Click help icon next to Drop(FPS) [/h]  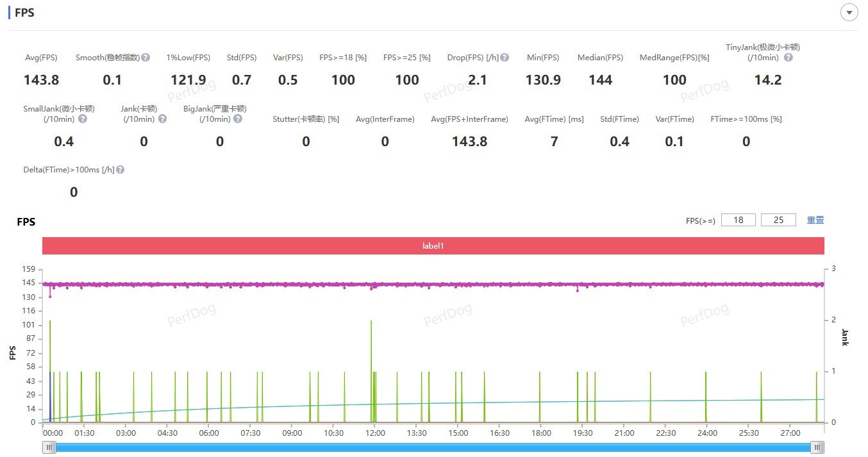pyautogui.click(x=505, y=58)
